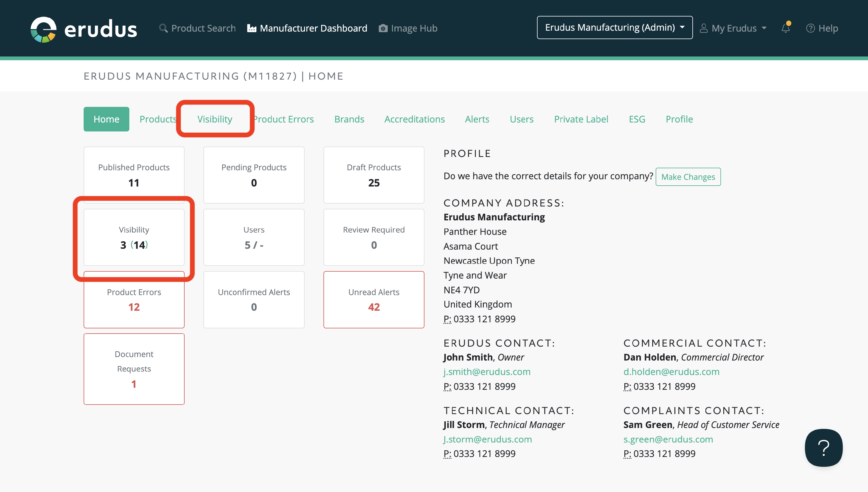Click the Manufacturer Dashboard factory icon
Screen dimensions: 868x492
(251, 28)
